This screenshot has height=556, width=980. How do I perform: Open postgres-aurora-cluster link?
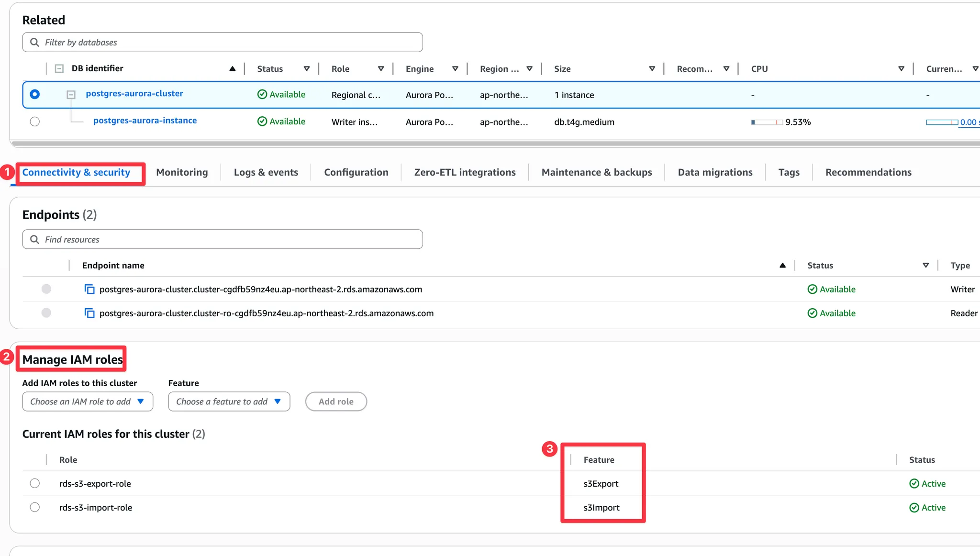click(x=134, y=94)
